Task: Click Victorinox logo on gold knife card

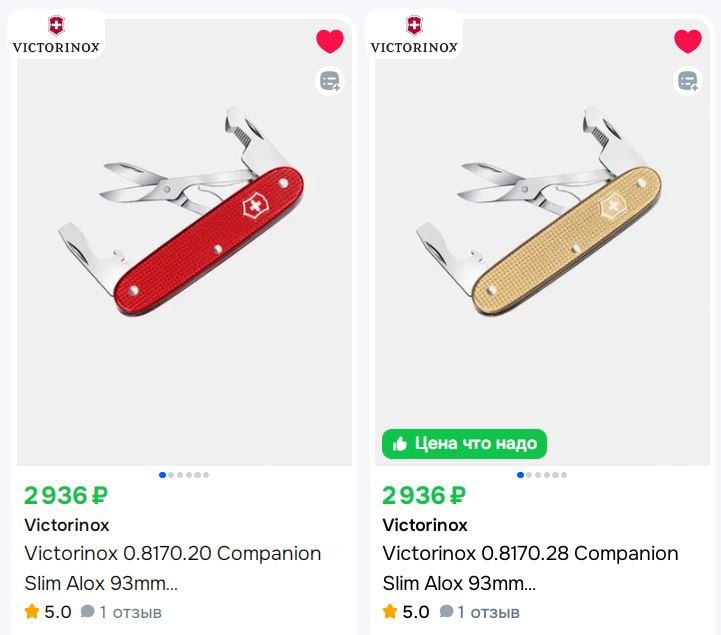Action: point(414,35)
